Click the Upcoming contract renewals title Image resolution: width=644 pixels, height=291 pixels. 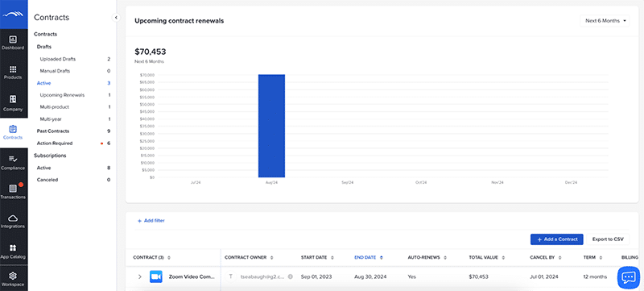[179, 21]
